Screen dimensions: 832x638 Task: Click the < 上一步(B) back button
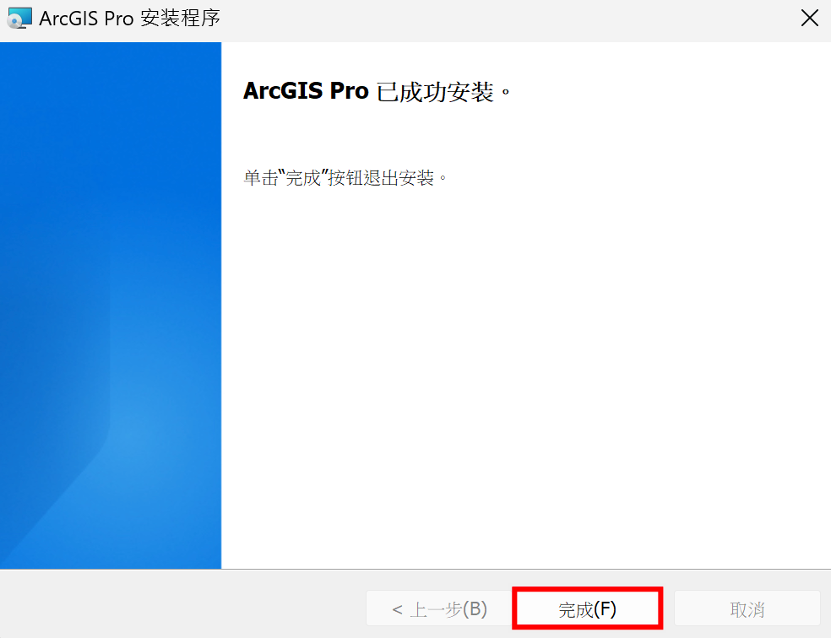(x=439, y=609)
